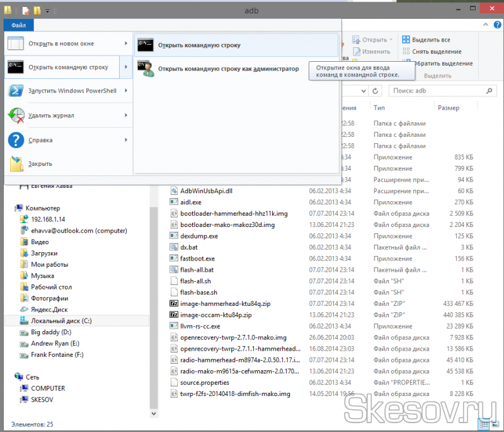Screen dimensions: 504x432
Task: Click Снять выделение in the ribbon
Action: (x=436, y=52)
